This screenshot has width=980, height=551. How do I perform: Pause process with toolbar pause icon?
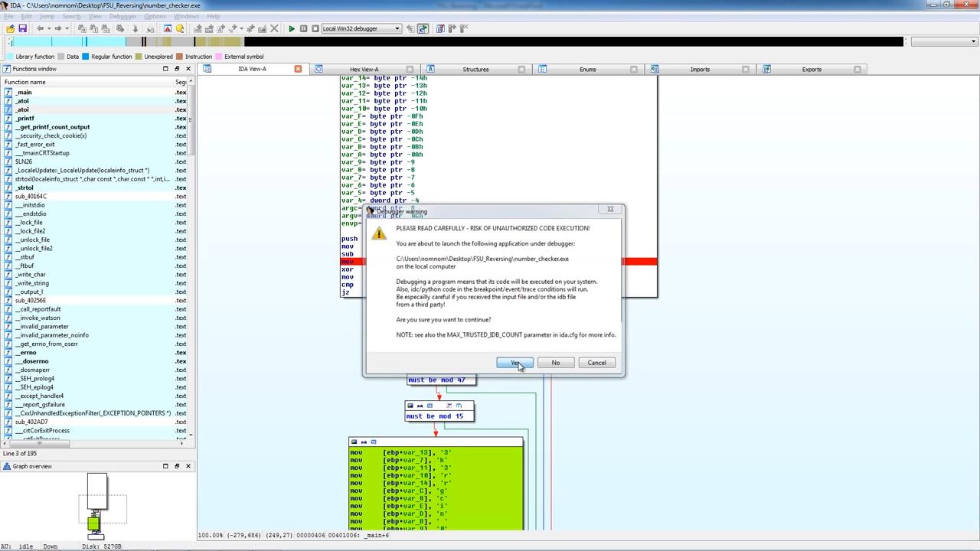click(x=303, y=28)
